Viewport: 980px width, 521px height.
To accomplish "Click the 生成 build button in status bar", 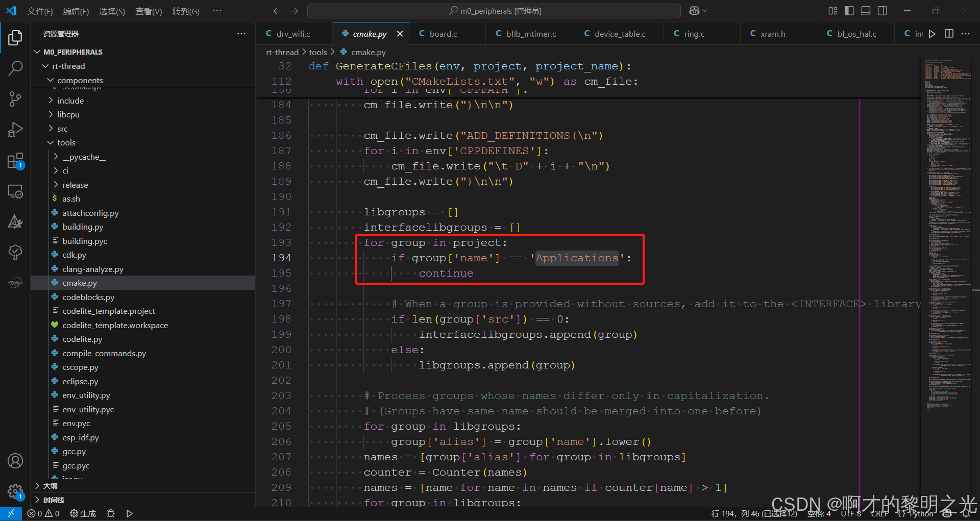I will [x=83, y=513].
